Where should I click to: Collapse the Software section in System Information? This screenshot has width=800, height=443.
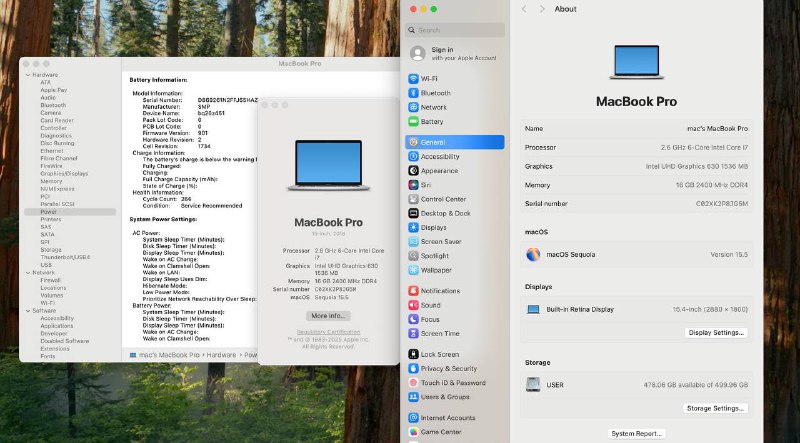pyautogui.click(x=28, y=310)
